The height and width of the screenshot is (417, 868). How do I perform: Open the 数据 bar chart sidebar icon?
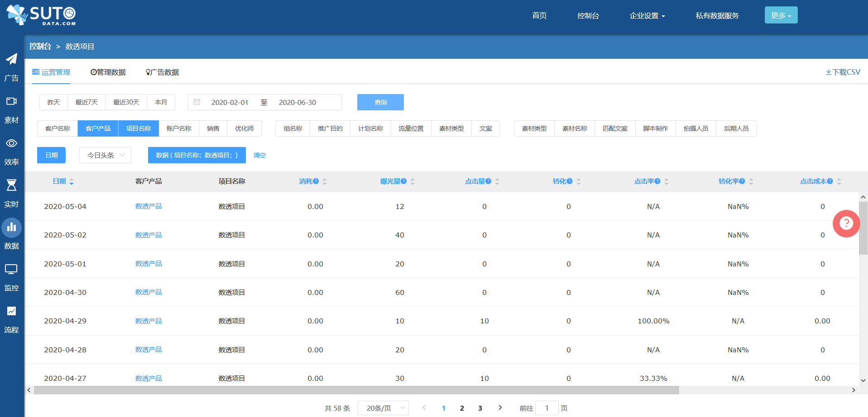click(x=11, y=227)
